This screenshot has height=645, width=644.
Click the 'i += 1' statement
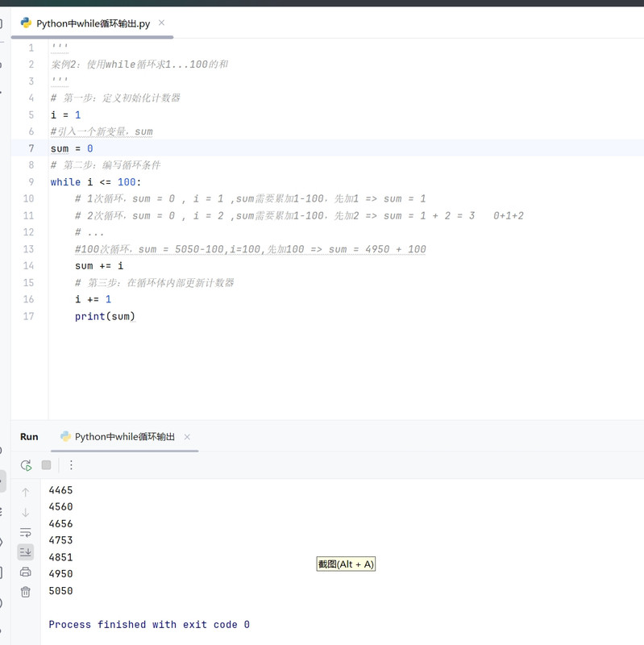click(x=93, y=299)
